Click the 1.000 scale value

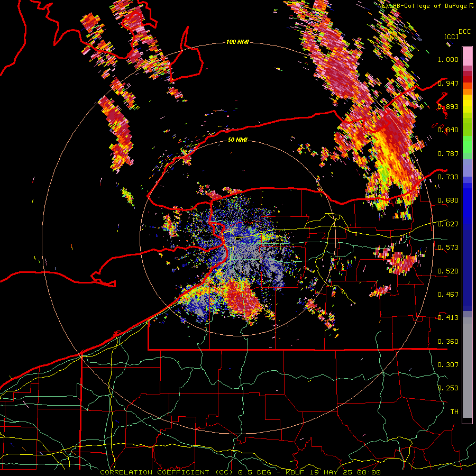(448, 59)
